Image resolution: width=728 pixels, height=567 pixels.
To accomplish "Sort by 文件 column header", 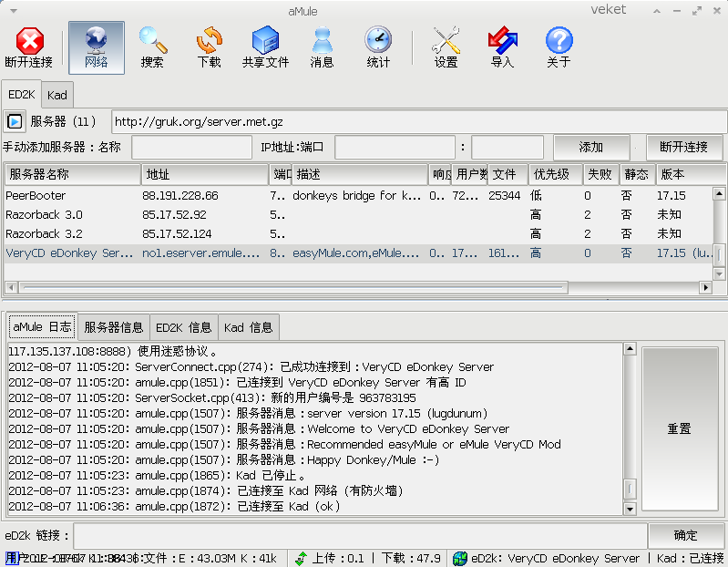I will point(508,174).
